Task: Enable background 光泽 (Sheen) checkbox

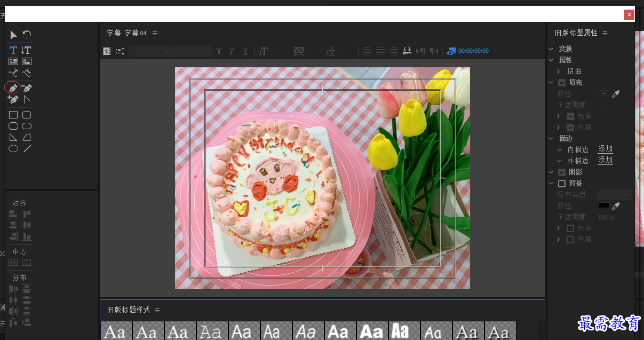Action: pyautogui.click(x=570, y=228)
